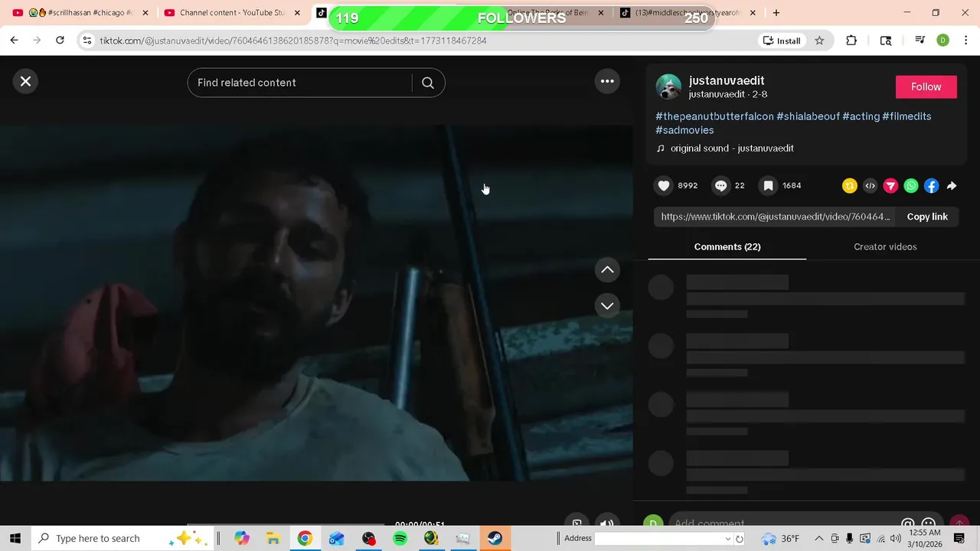Screen dimensions: 980x551
Task: Open a new browser tab
Action: (x=776, y=13)
